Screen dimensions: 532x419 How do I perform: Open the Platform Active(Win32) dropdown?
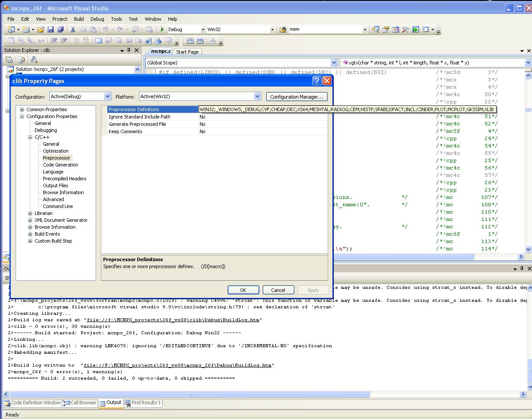point(257,96)
